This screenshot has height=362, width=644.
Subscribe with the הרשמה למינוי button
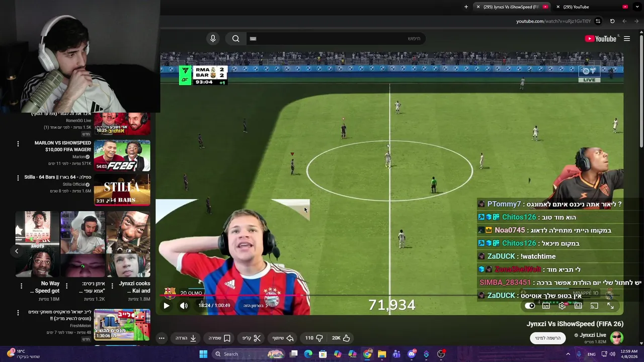point(548,338)
